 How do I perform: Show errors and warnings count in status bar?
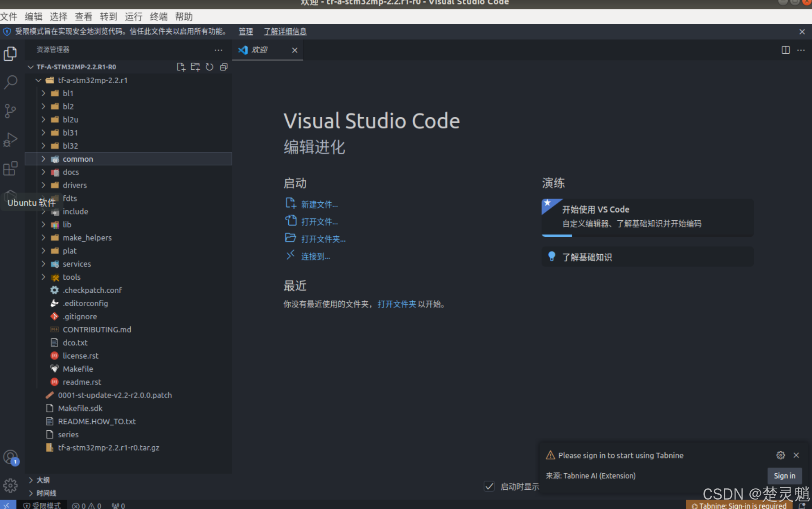(87, 505)
